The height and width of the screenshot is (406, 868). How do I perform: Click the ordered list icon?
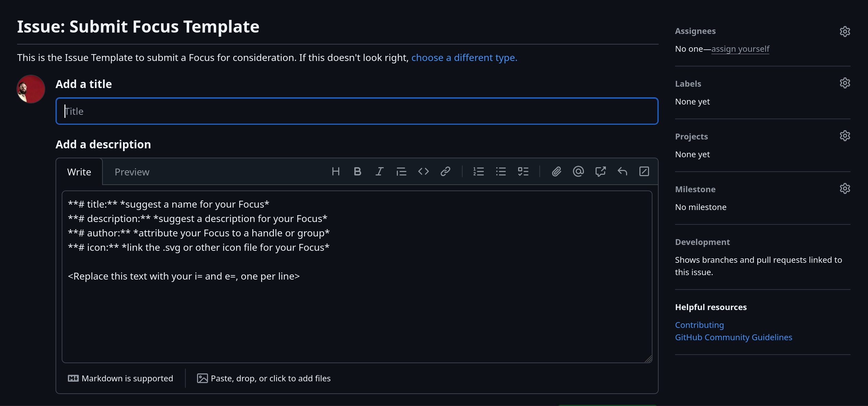478,171
